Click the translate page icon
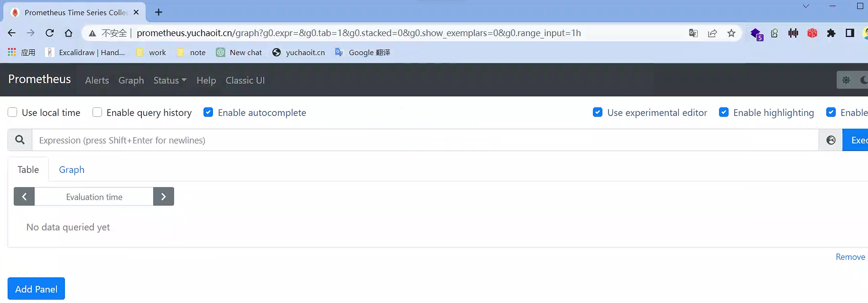The width and height of the screenshot is (868, 303). 693,33
